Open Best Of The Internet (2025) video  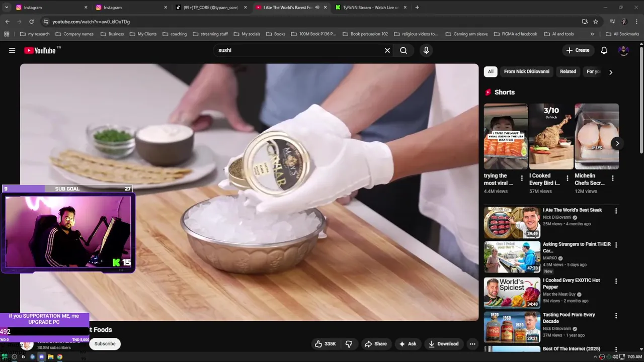572,349
